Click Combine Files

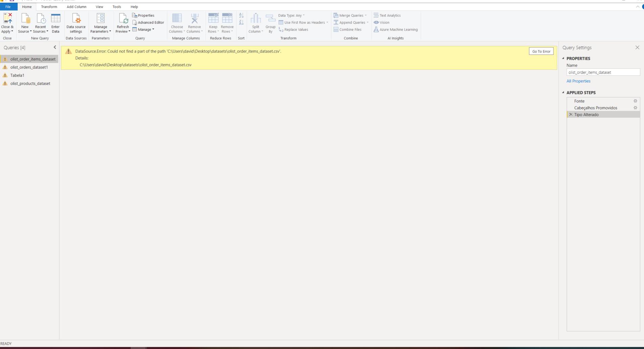point(347,29)
